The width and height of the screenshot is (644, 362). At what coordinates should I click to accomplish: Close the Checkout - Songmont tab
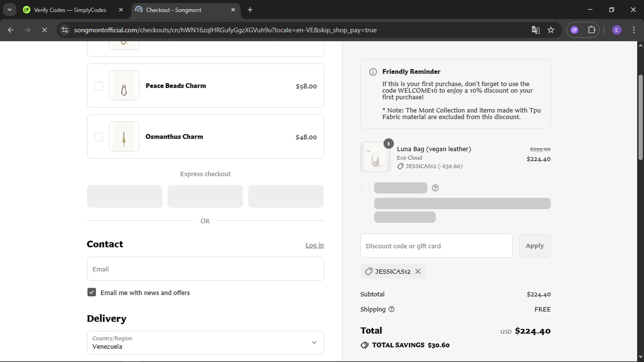click(233, 10)
